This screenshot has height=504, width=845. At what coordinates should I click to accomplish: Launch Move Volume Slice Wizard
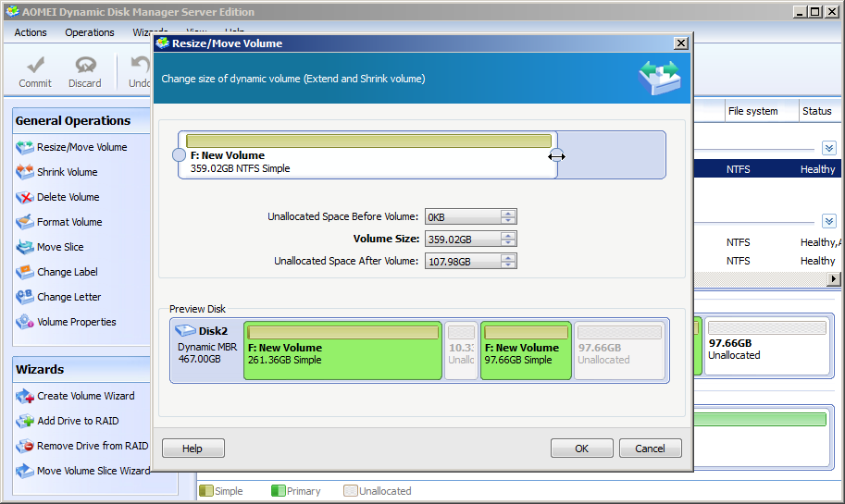[83, 471]
